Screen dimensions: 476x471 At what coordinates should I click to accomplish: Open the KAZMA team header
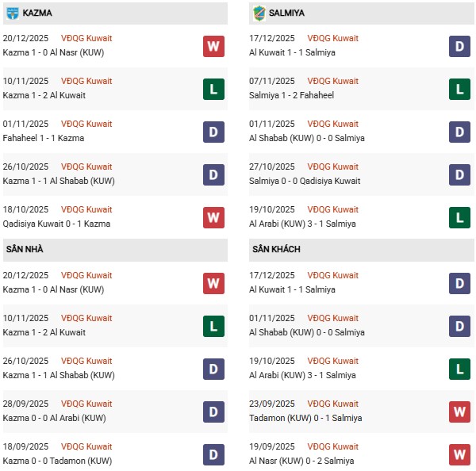tap(38, 13)
